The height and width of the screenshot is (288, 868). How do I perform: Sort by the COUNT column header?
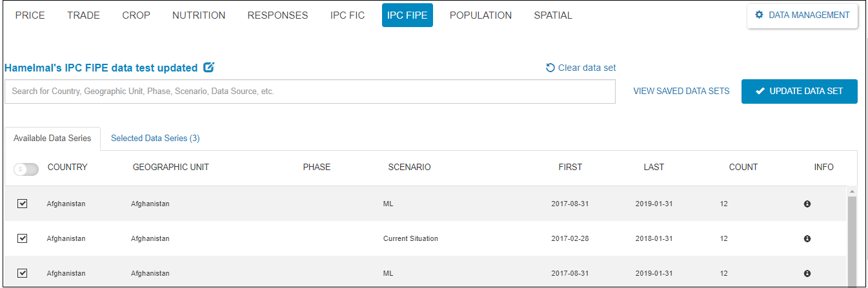(743, 167)
